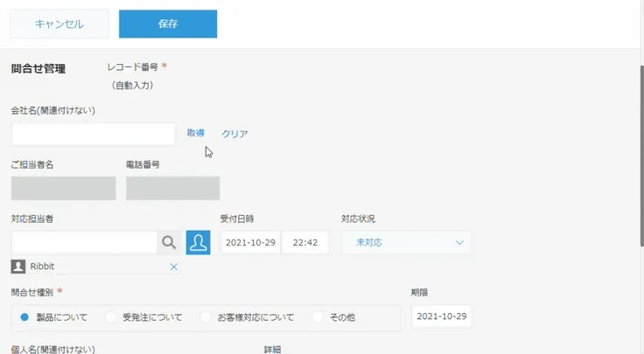This screenshot has width=644, height=354.
Task: Click the キャンセル button
Action: (59, 24)
